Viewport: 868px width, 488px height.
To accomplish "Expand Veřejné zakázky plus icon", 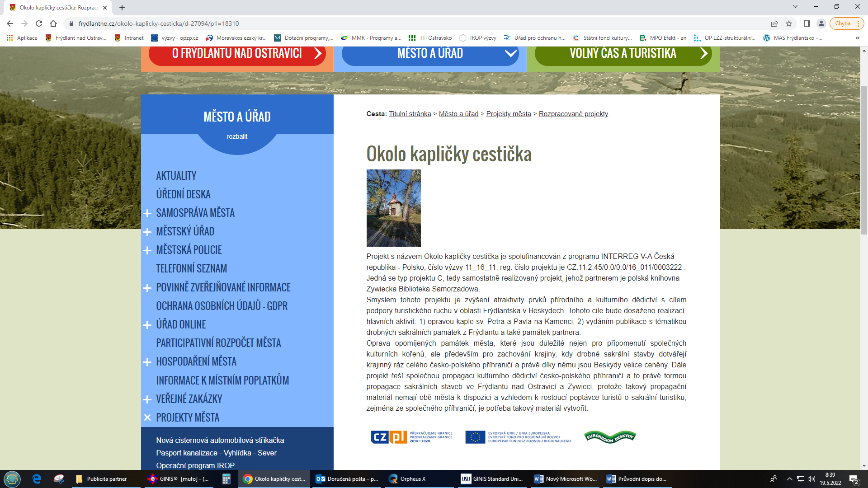I will pos(147,399).
